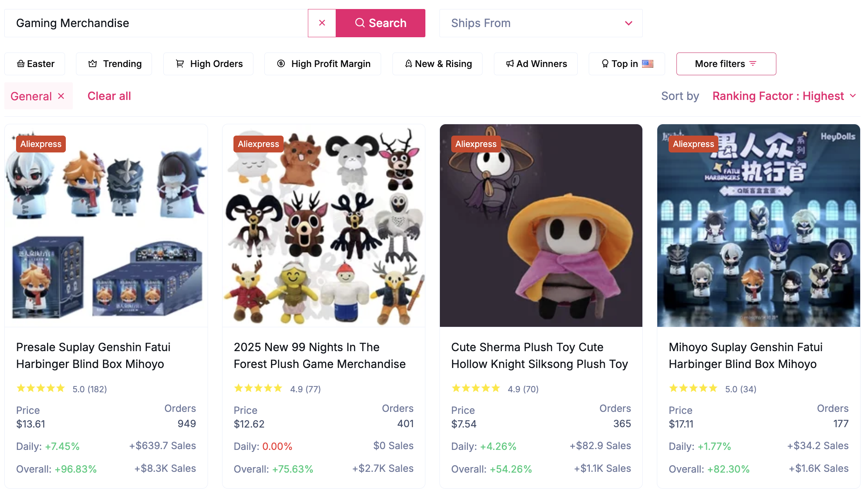Enable the New & Rising filter
Image resolution: width=868 pixels, height=493 pixels.
point(437,63)
